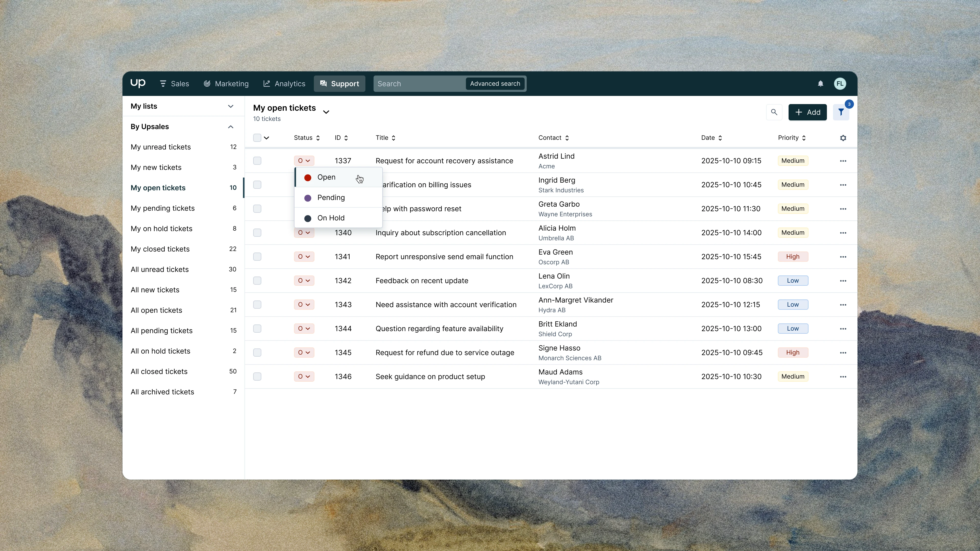Screen dimensions: 980x551
Task: Go to the Analytics tab
Action: (284, 84)
